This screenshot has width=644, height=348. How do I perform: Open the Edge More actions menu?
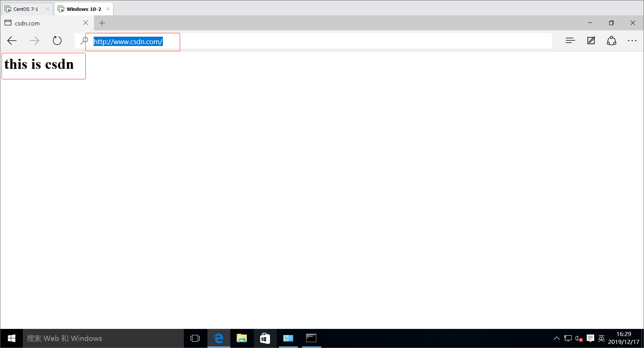[632, 40]
